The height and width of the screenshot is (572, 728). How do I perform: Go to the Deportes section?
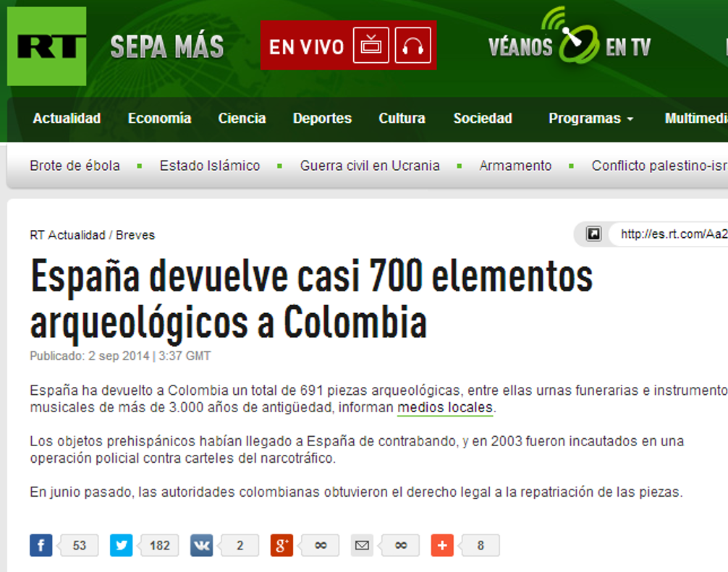point(322,119)
